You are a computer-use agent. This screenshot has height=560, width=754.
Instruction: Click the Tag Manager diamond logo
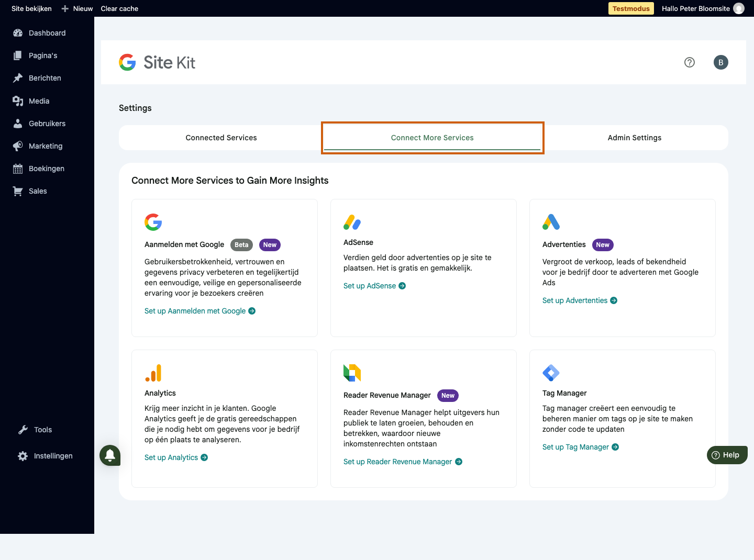(x=551, y=373)
